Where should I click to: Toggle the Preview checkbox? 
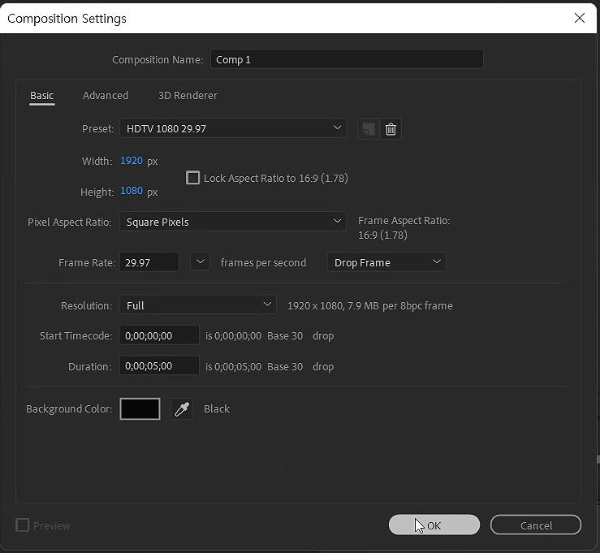pos(22,525)
